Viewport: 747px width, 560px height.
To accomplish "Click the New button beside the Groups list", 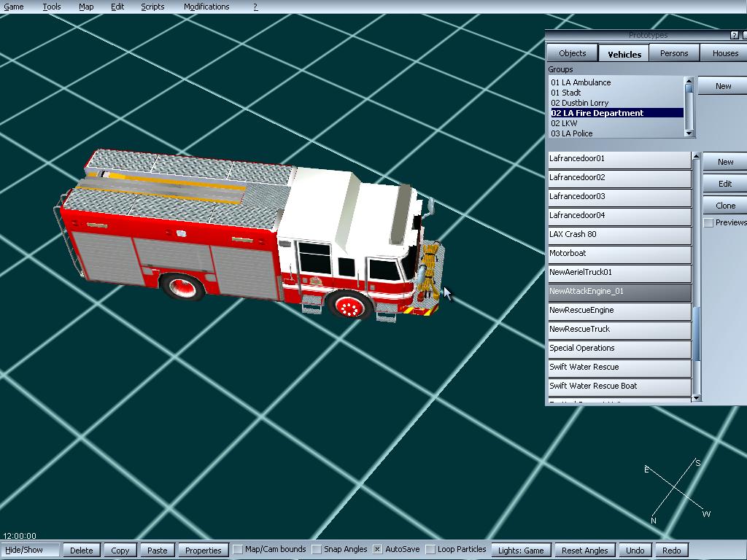I will point(723,86).
